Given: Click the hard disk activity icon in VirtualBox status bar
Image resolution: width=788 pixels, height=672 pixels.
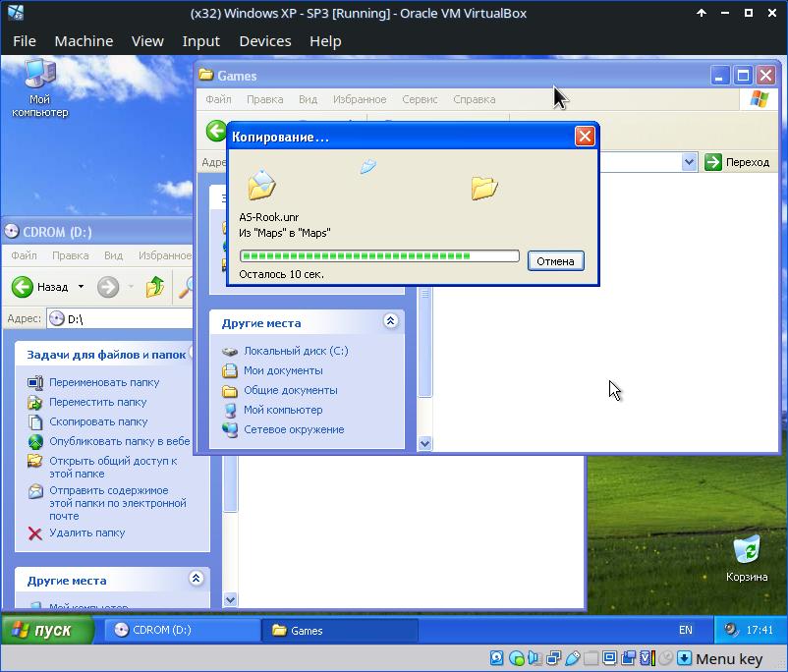Looking at the screenshot, I should click(496, 657).
